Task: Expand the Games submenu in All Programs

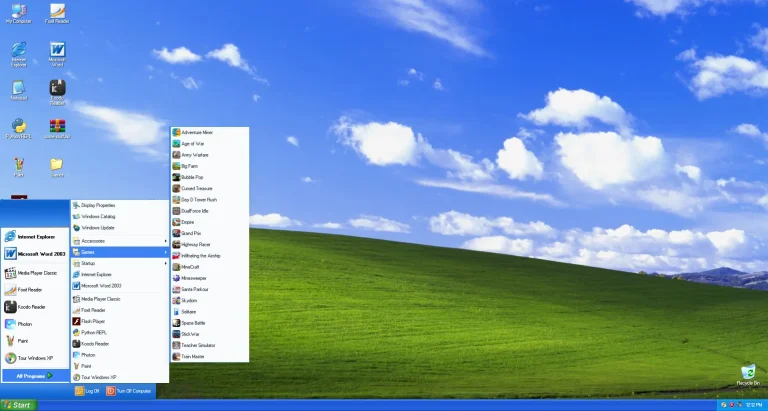Action: (120, 252)
